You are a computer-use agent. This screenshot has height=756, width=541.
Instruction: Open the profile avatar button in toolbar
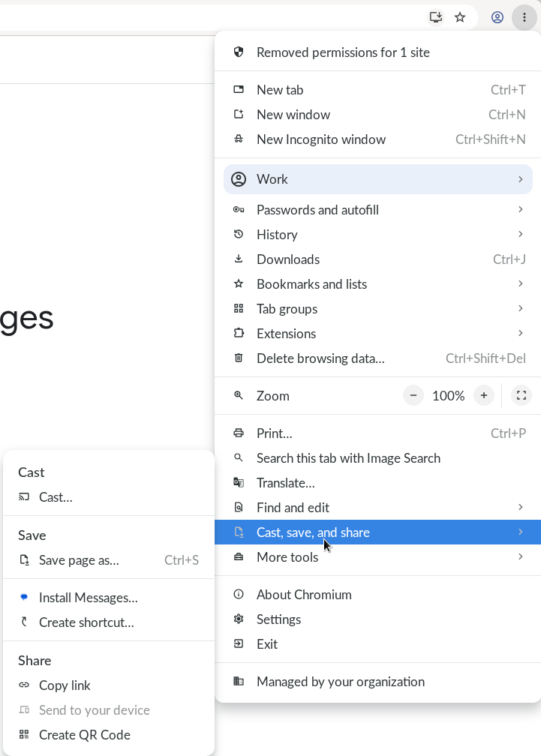click(497, 17)
